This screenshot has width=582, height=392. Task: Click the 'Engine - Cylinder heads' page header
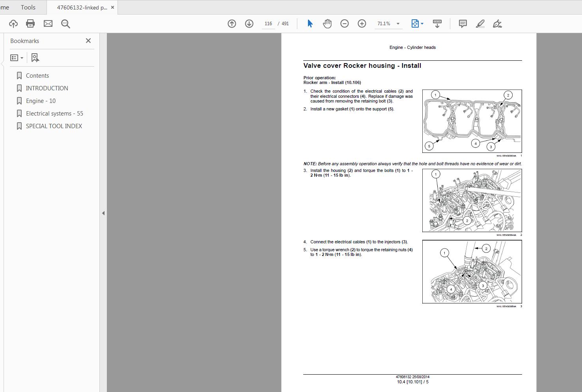point(412,47)
